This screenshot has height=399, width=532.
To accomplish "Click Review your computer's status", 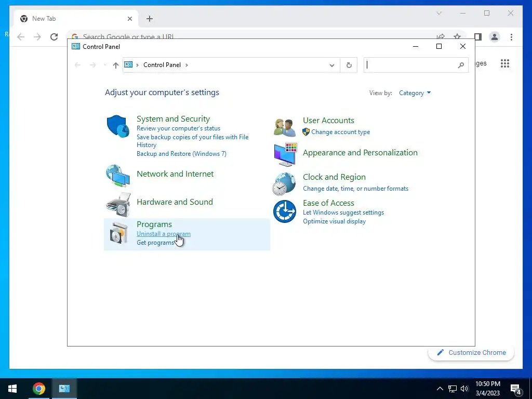I will (x=179, y=128).
